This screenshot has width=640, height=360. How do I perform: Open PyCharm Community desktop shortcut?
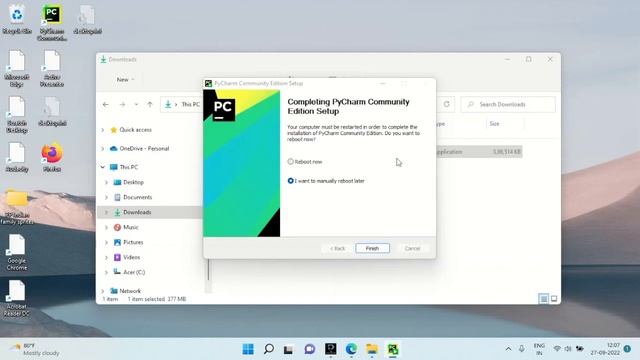pyautogui.click(x=52, y=23)
